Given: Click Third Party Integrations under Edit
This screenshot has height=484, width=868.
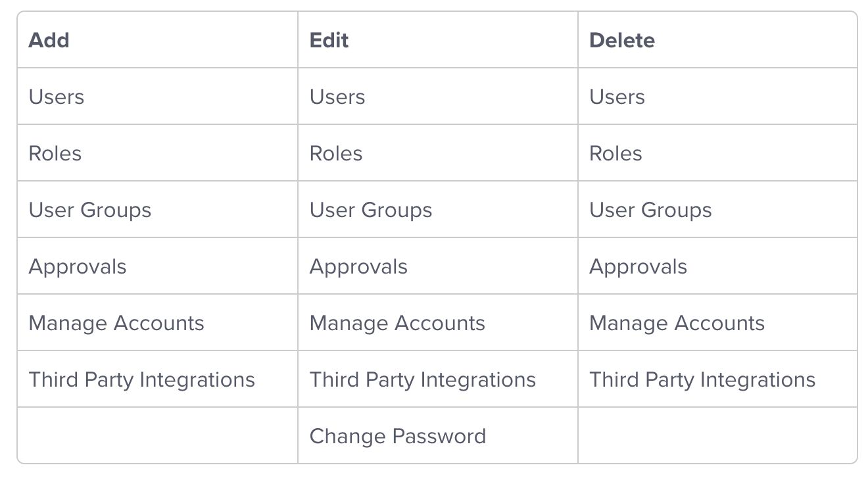Looking at the screenshot, I should click(x=422, y=379).
